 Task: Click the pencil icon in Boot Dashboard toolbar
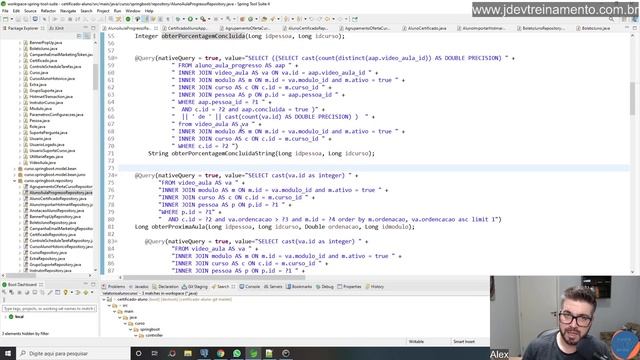click(x=50, y=292)
